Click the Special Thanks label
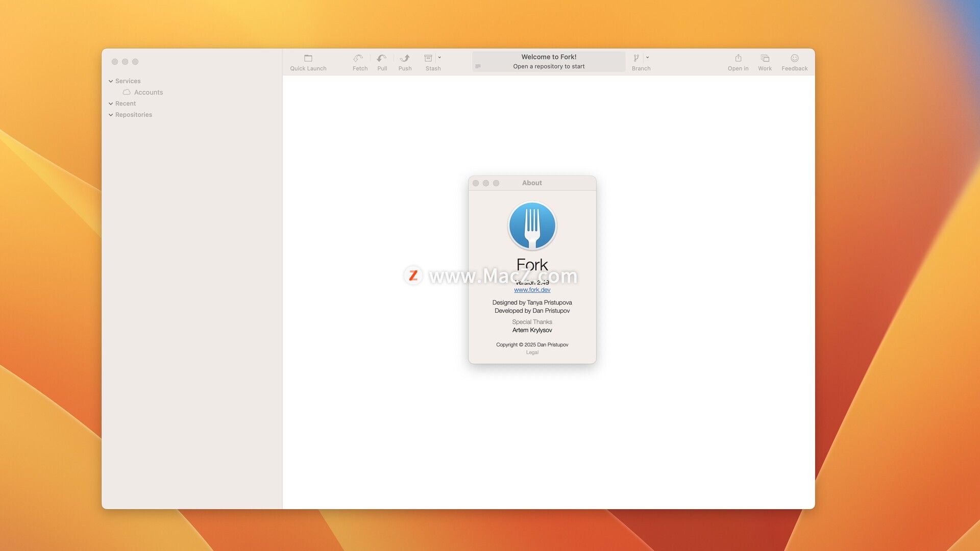Image resolution: width=980 pixels, height=551 pixels. pos(532,322)
